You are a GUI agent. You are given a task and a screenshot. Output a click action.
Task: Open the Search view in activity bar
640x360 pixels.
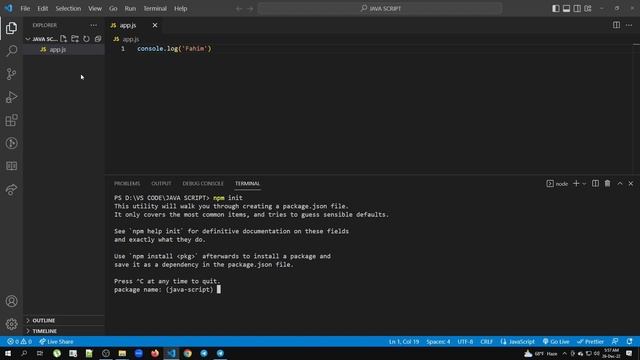click(11, 51)
